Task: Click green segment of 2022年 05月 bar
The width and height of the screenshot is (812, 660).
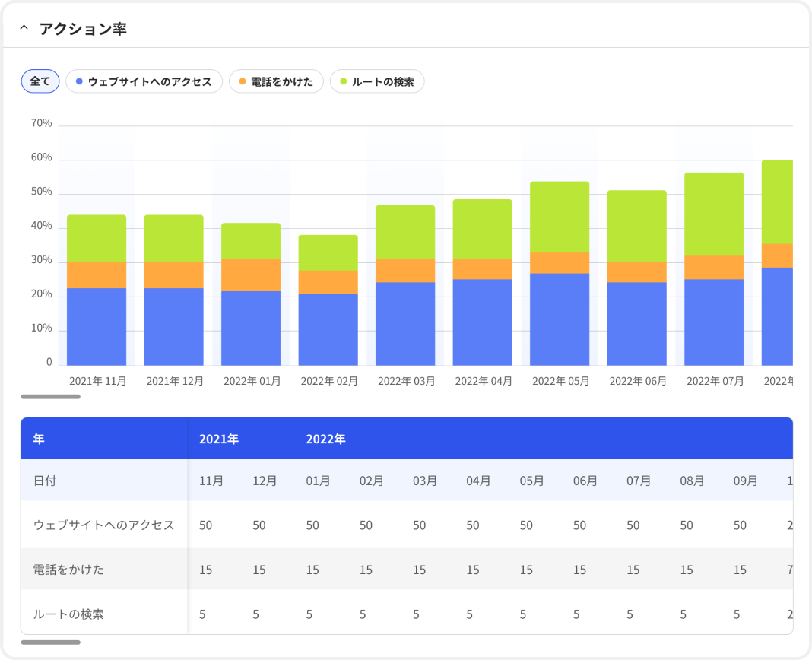Action: [x=560, y=217]
